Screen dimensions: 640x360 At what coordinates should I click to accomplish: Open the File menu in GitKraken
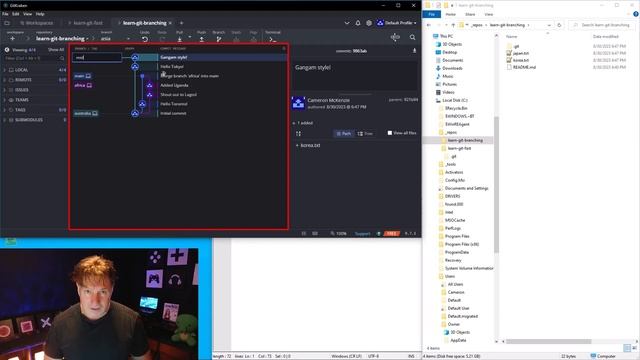point(5,14)
